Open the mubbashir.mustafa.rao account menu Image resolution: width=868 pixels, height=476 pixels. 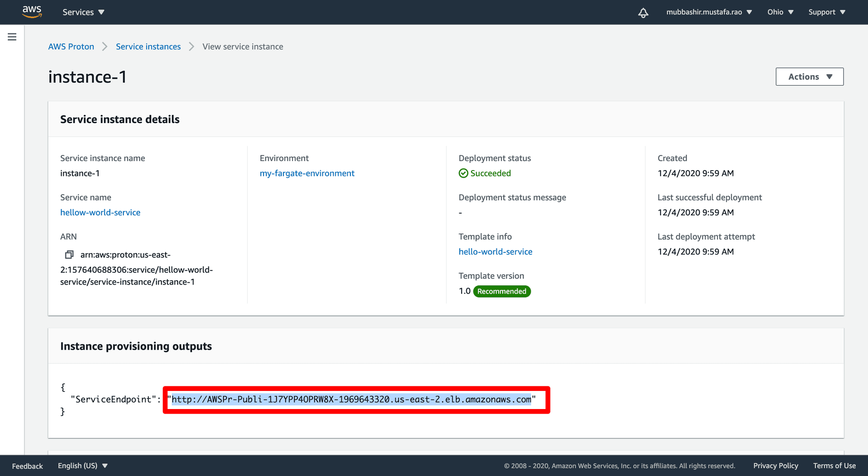[709, 12]
